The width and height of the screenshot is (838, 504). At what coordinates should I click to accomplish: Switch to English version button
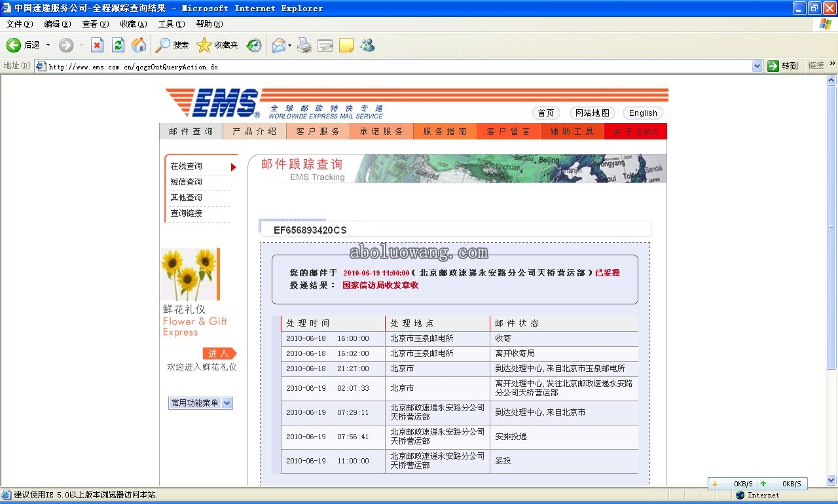pos(643,113)
